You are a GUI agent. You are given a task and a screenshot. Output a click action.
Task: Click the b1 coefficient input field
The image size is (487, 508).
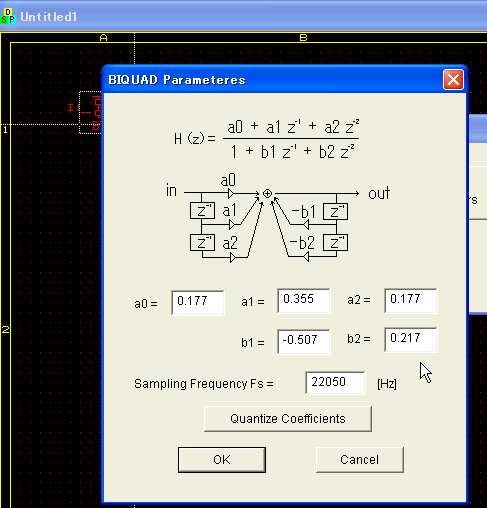pyautogui.click(x=304, y=341)
